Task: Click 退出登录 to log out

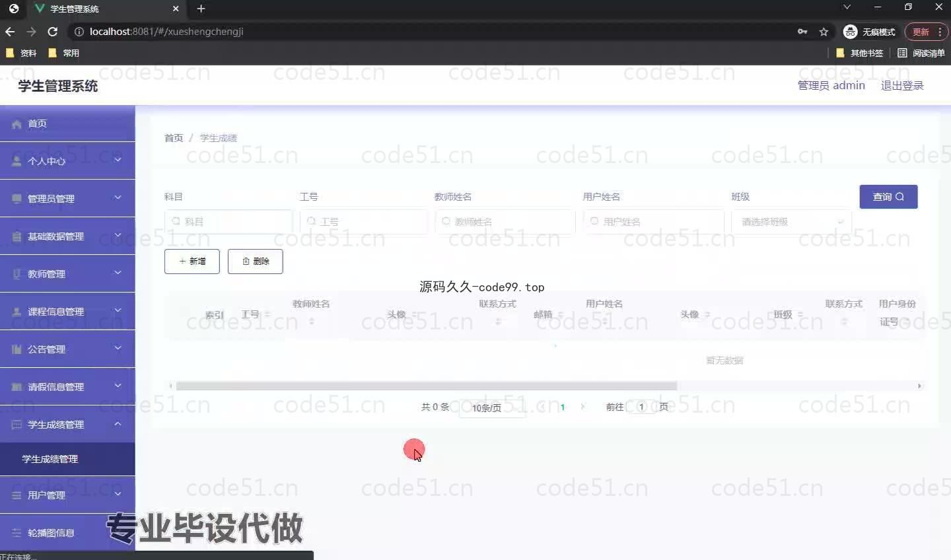Action: [902, 86]
